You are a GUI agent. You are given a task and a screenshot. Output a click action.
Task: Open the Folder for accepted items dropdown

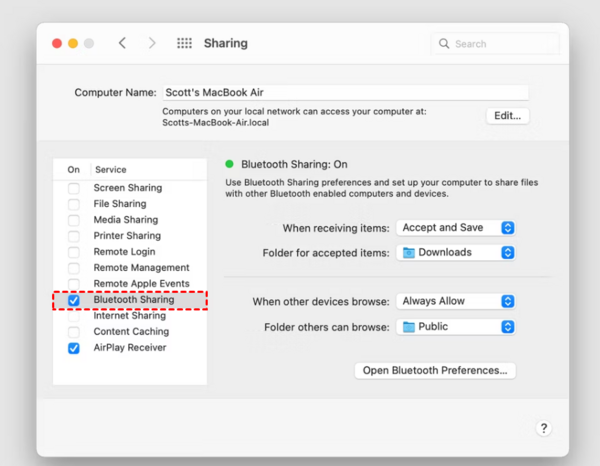(x=455, y=253)
